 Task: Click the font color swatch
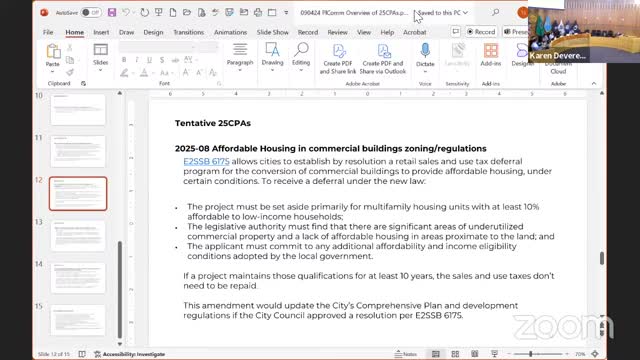click(x=144, y=73)
